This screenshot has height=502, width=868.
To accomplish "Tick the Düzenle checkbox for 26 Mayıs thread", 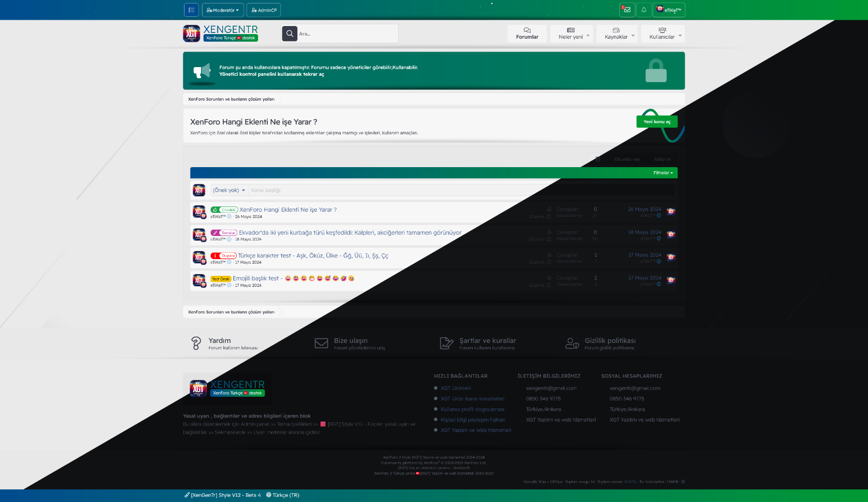I will point(549,216).
